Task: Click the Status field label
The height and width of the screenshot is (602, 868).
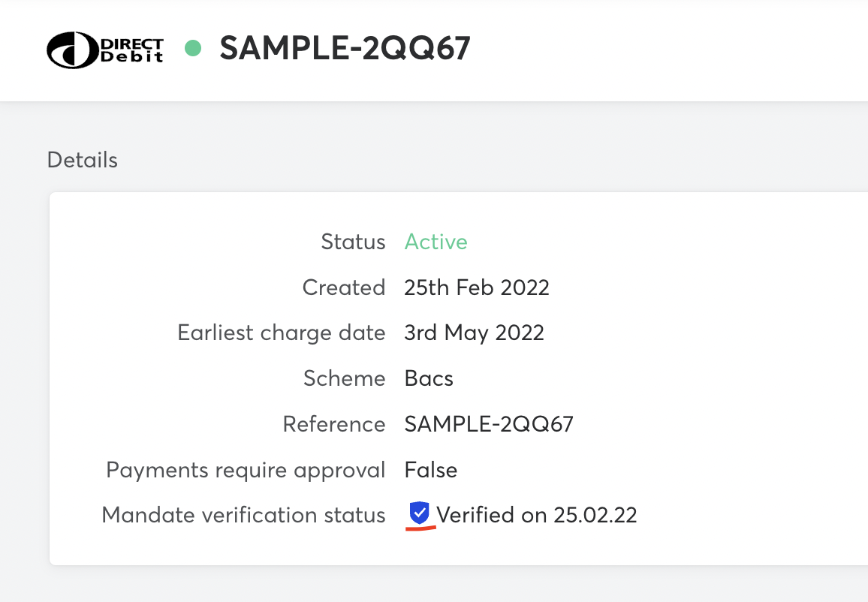Action: pos(353,242)
